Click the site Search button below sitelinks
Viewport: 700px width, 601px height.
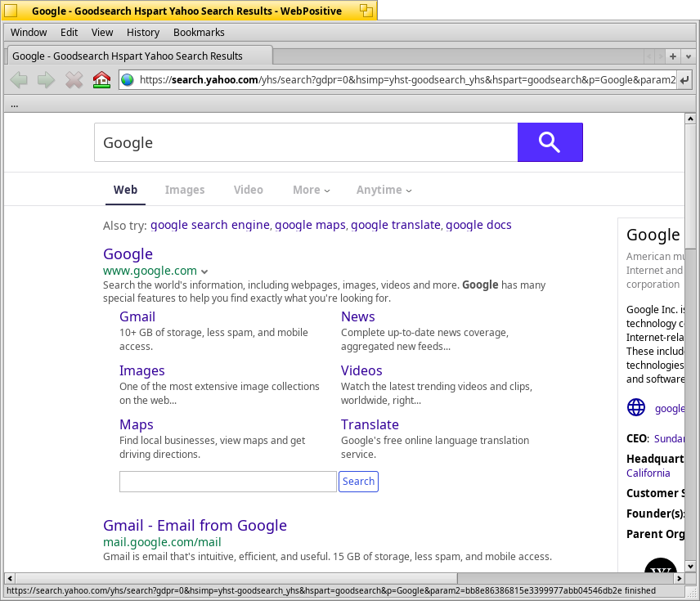(358, 482)
